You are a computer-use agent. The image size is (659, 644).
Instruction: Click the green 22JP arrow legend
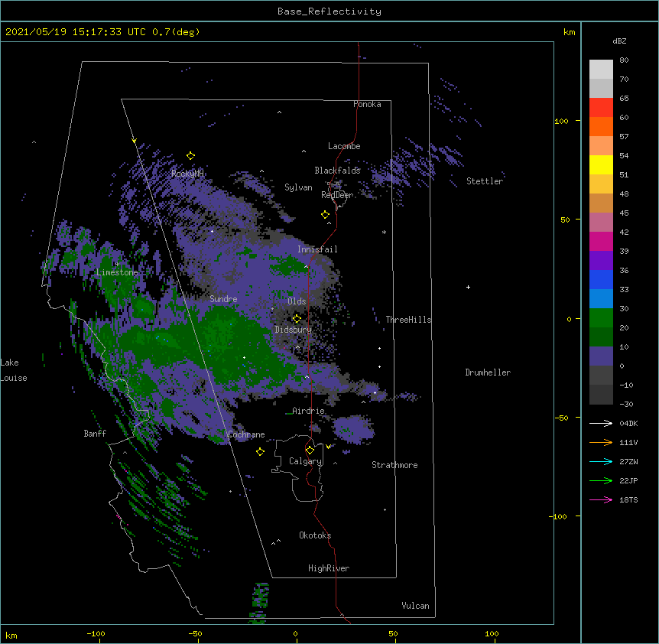(601, 480)
